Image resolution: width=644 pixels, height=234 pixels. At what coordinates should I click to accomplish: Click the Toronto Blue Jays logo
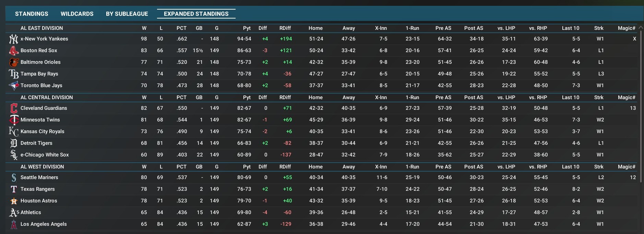tap(13, 86)
